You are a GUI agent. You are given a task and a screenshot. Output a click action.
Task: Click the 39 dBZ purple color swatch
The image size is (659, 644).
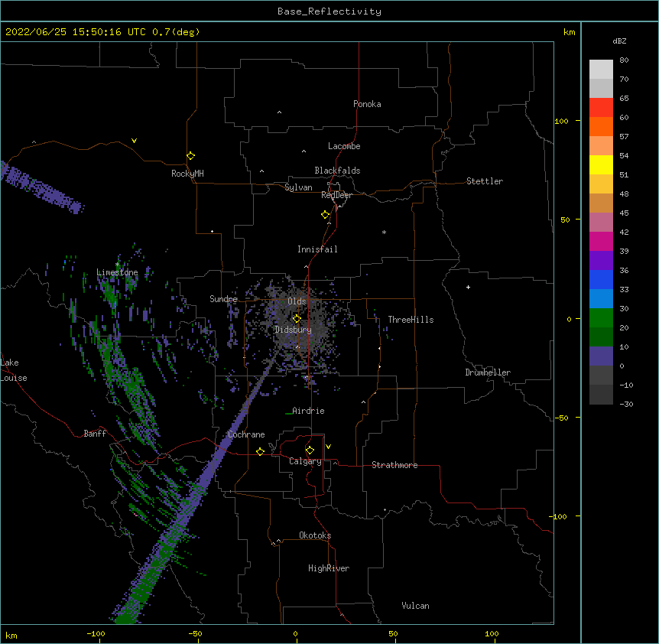tap(601, 260)
